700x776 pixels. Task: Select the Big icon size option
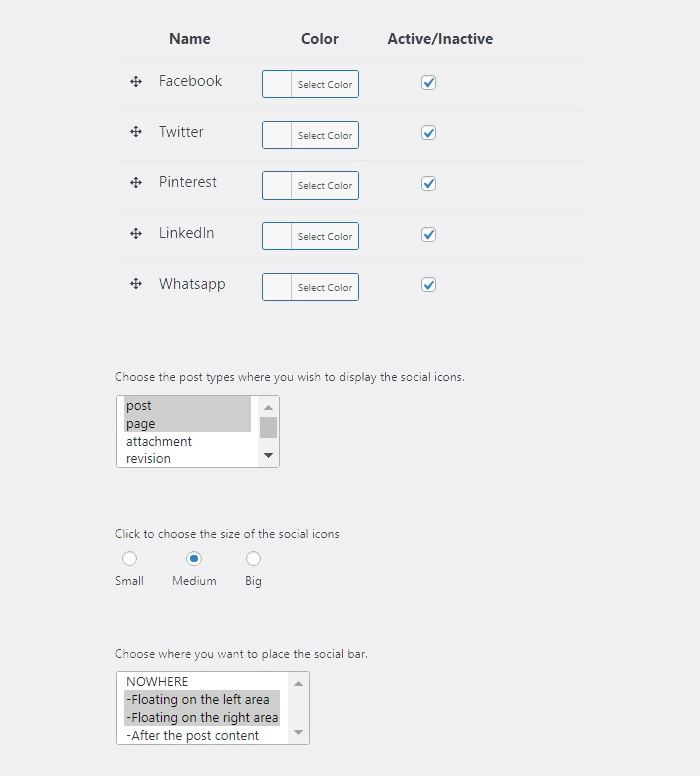[253, 559]
